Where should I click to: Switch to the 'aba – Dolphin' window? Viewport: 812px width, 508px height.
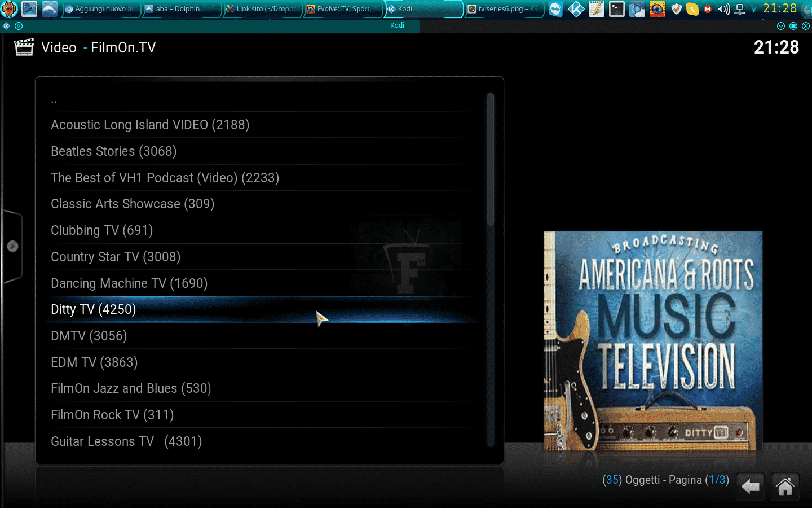click(181, 9)
